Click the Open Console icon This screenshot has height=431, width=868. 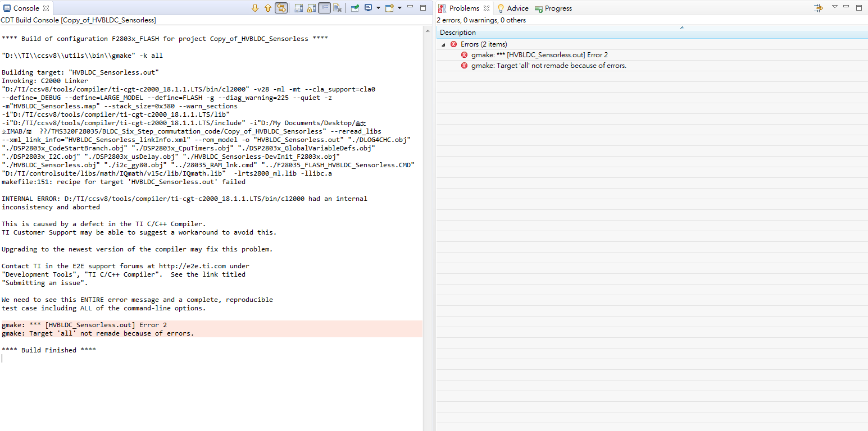point(389,8)
